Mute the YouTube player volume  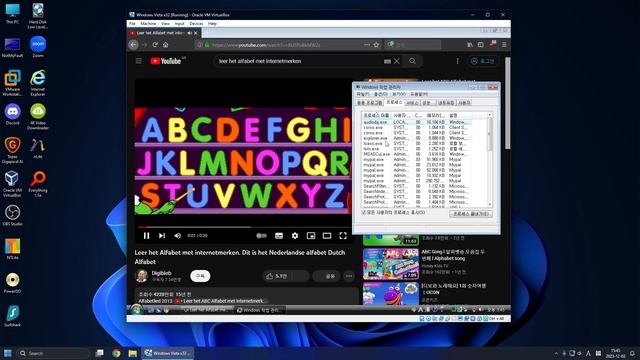click(178, 236)
